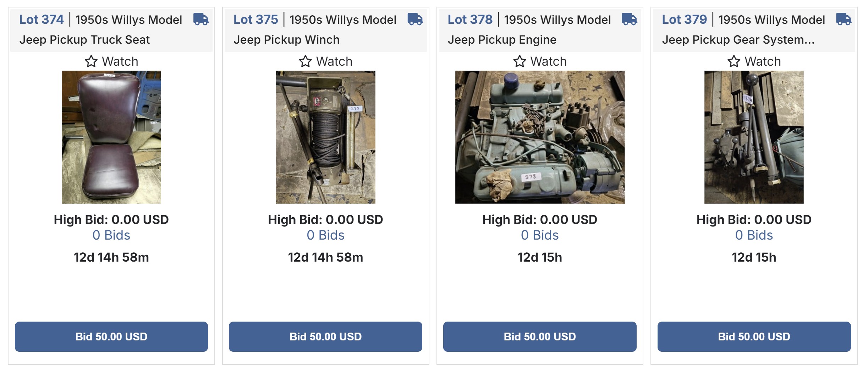Bid 50.00 USD on the Truck Seat

(111, 337)
